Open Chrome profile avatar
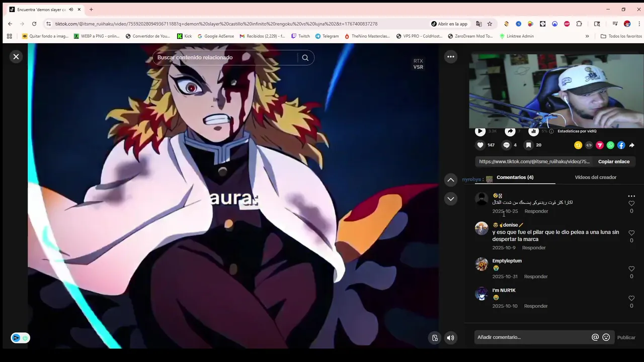Screen dimensions: 644x362 tap(627, 24)
